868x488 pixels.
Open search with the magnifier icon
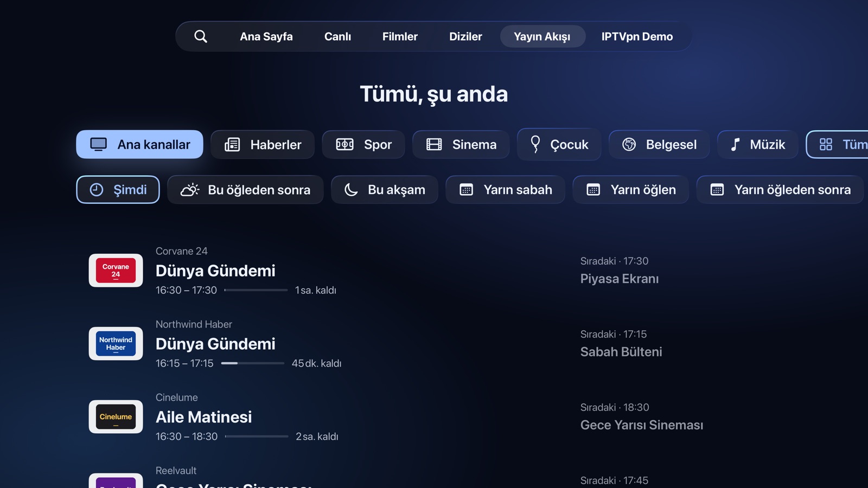201,36
